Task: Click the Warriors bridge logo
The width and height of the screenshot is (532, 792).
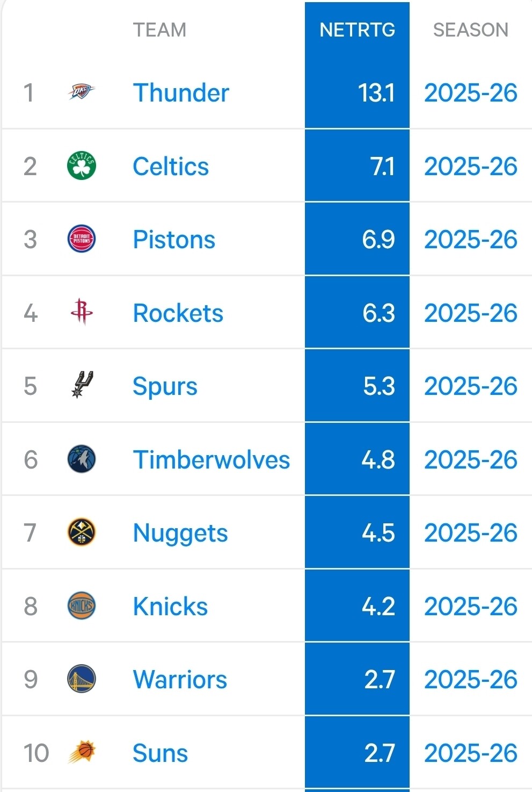Action: click(x=82, y=679)
